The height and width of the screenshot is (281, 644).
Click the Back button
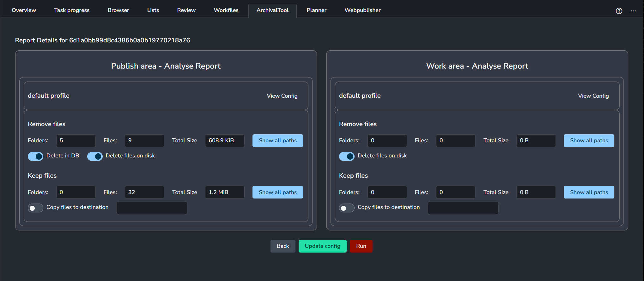coord(283,246)
